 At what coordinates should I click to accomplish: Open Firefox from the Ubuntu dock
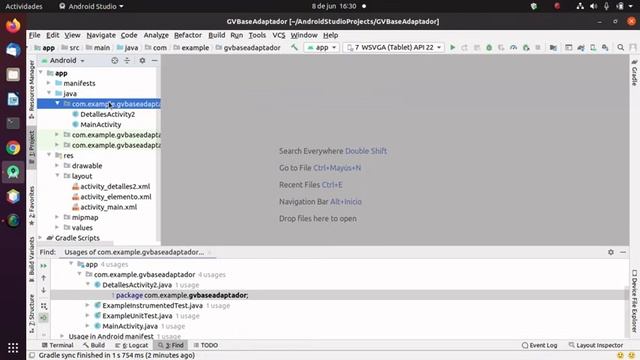point(13,26)
